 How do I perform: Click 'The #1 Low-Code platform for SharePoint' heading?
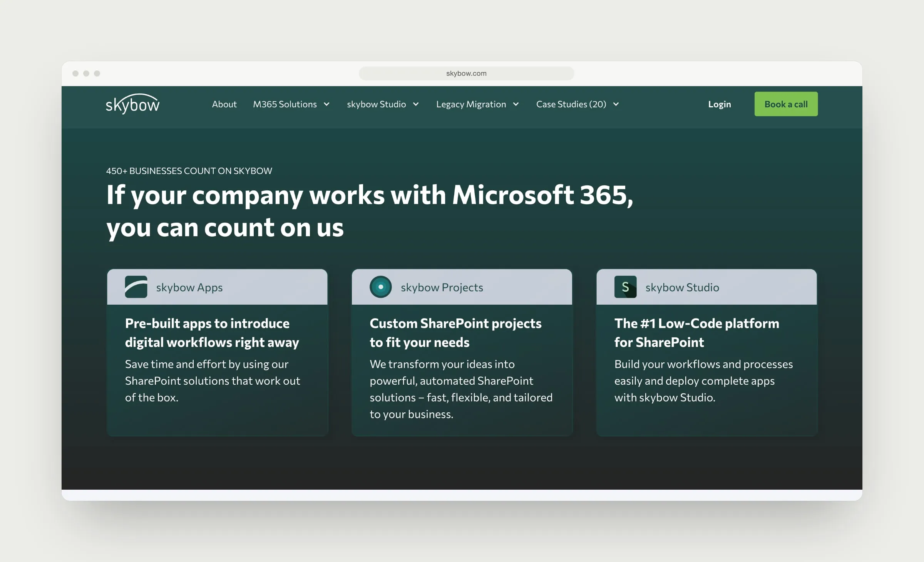point(696,333)
